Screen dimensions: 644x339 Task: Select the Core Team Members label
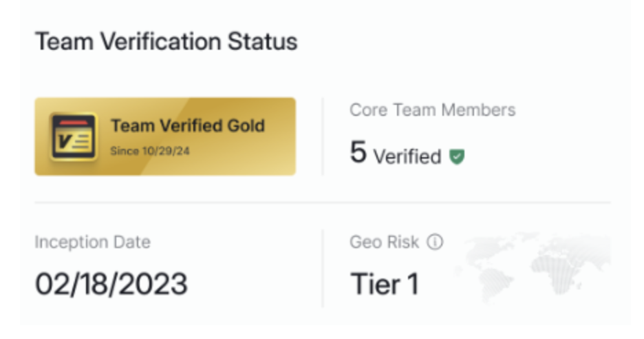point(432,110)
